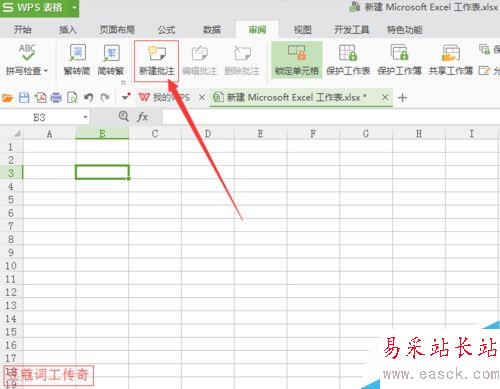This screenshot has width=500, height=389.
Task: Switch to the 页面布局 ribbon tab
Action: coord(117,30)
